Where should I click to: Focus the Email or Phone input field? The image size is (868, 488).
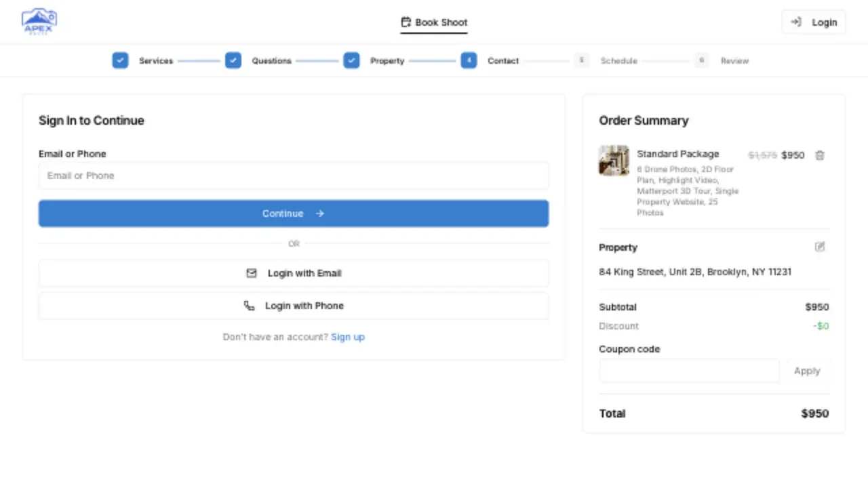click(x=294, y=176)
